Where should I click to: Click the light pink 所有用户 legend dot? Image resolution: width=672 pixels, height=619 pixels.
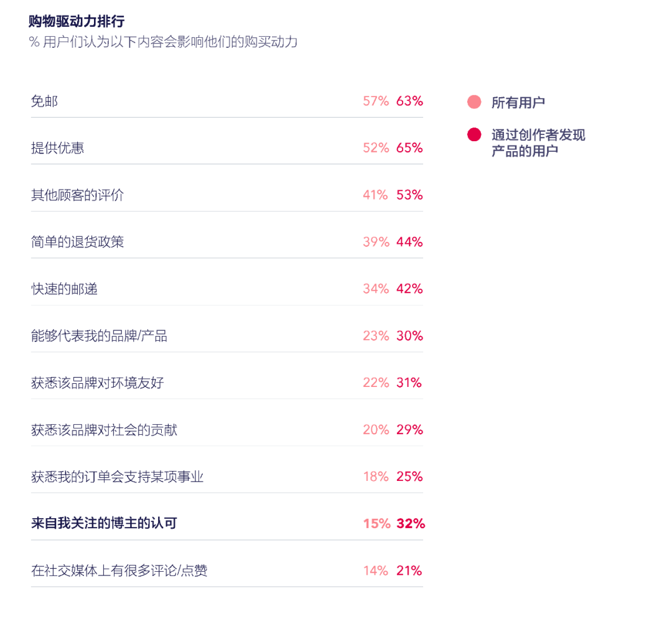474,102
